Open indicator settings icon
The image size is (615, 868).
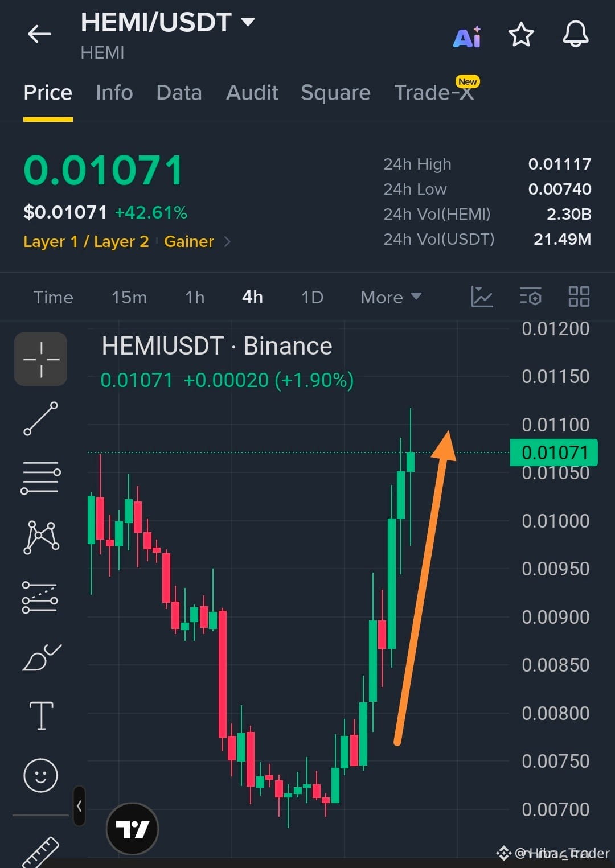[530, 297]
